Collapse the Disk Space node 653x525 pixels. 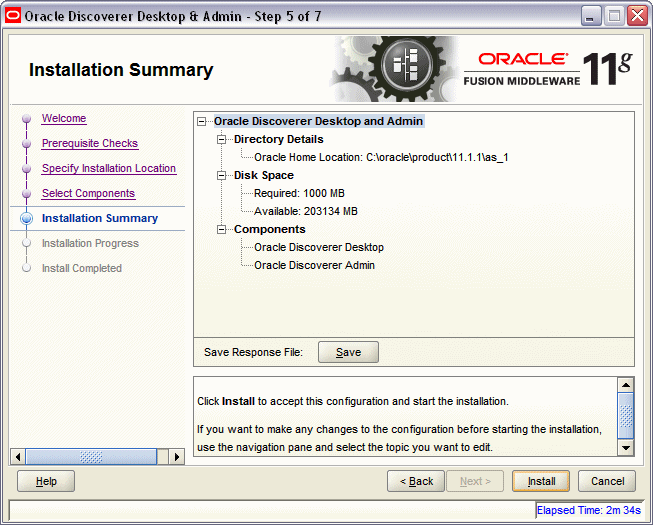[x=222, y=176]
